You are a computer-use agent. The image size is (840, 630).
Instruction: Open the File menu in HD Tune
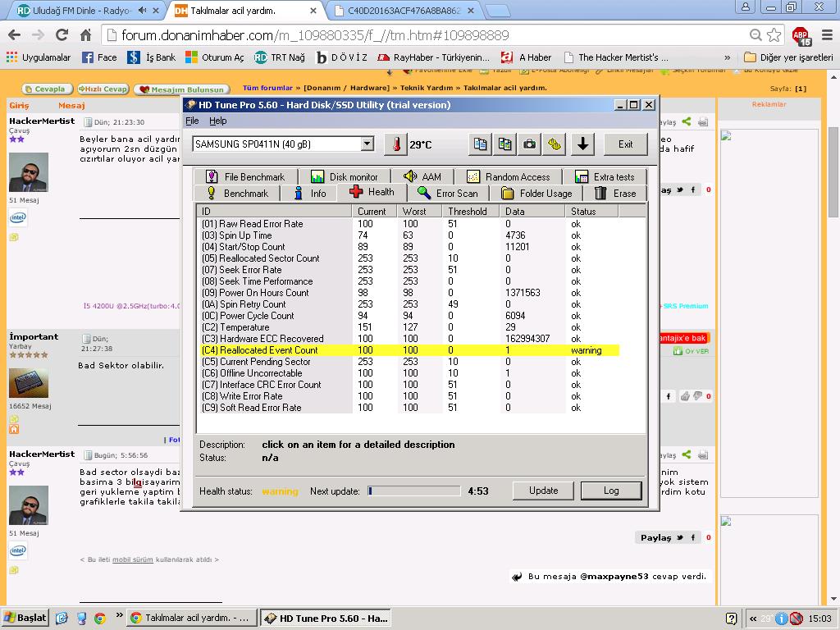[192, 121]
